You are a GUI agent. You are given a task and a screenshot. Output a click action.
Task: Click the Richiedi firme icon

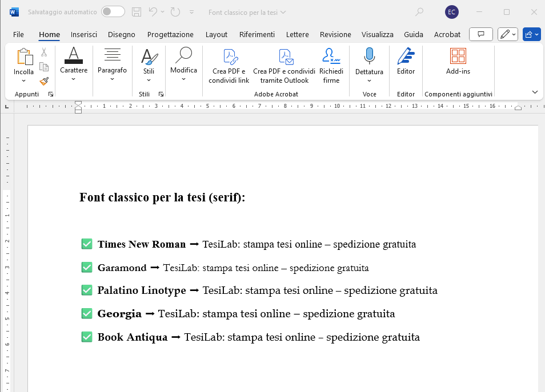pos(331,66)
